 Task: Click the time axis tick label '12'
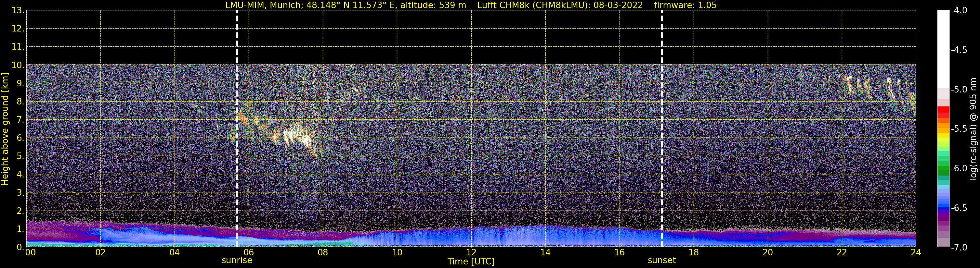click(x=471, y=252)
